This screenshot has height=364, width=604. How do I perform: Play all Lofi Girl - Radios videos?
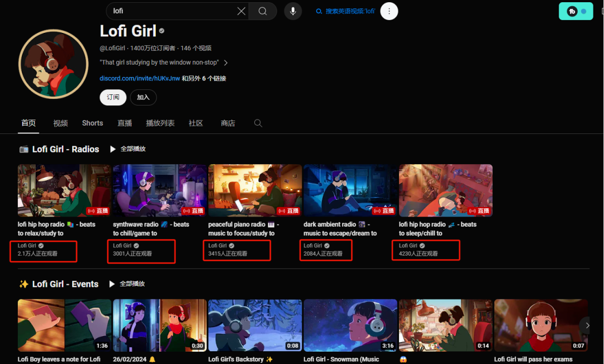[x=128, y=149]
